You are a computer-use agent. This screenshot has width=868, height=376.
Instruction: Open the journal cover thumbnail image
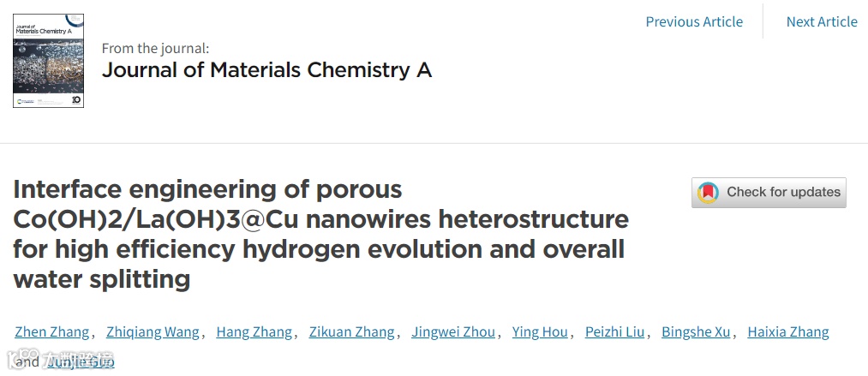click(x=48, y=61)
